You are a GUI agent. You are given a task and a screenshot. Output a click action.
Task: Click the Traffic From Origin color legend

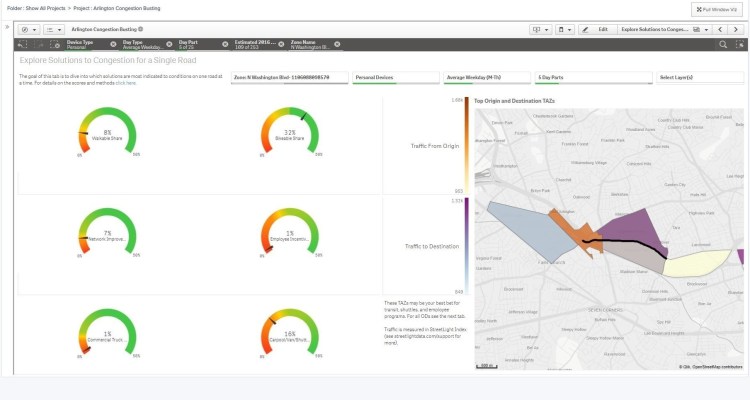coord(466,145)
